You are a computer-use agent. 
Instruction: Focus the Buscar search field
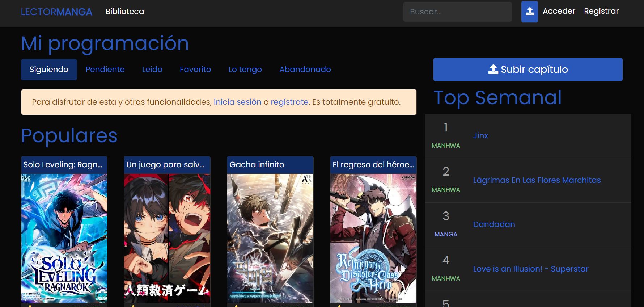pyautogui.click(x=457, y=12)
